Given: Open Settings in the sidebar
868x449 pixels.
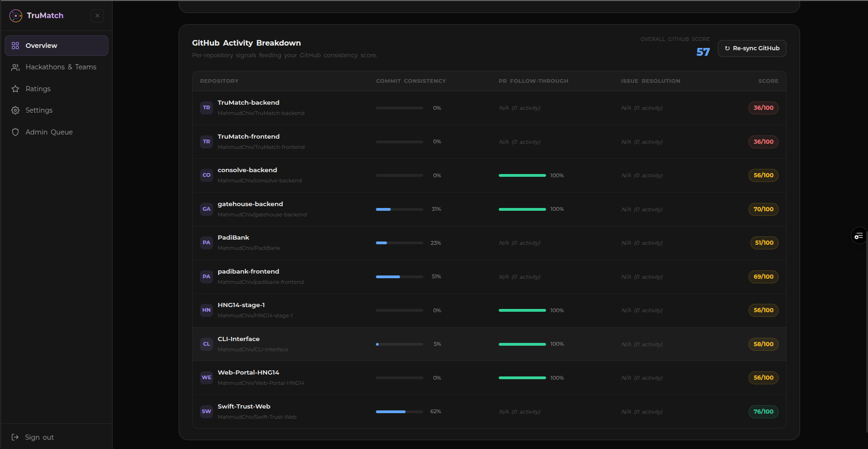Looking at the screenshot, I should [x=56, y=110].
